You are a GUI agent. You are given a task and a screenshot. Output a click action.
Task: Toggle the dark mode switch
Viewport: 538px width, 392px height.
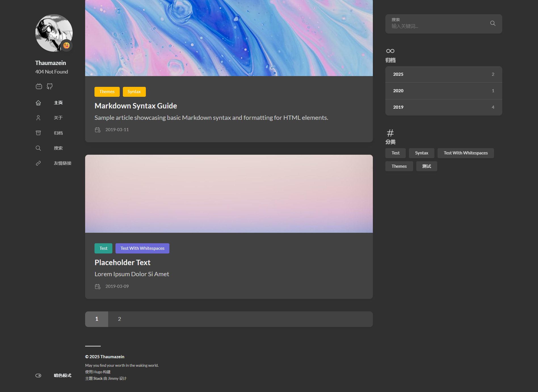point(38,376)
